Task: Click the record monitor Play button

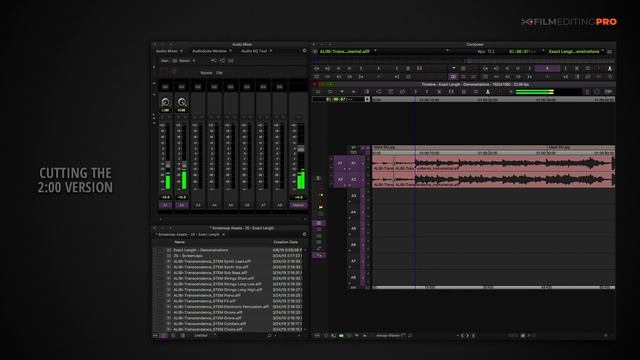Action: point(547,69)
